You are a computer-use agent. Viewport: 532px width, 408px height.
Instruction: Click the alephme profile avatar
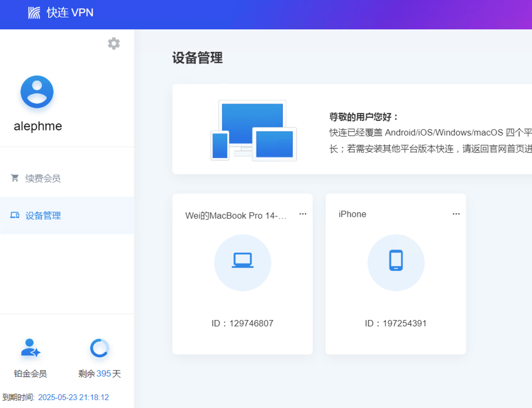[37, 92]
